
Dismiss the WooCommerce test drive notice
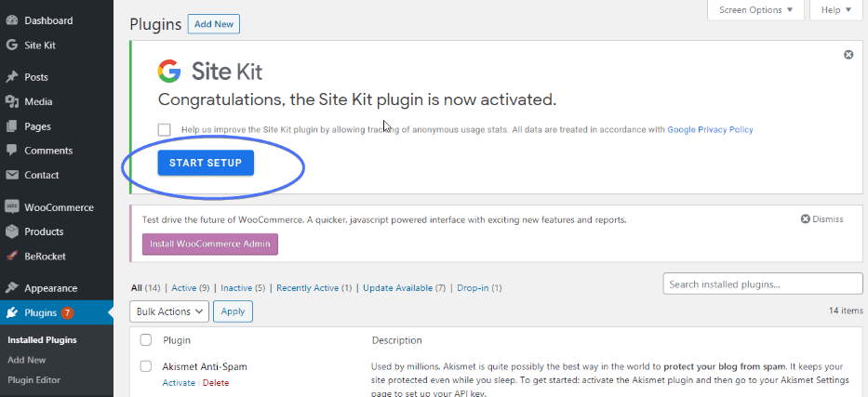click(x=822, y=219)
